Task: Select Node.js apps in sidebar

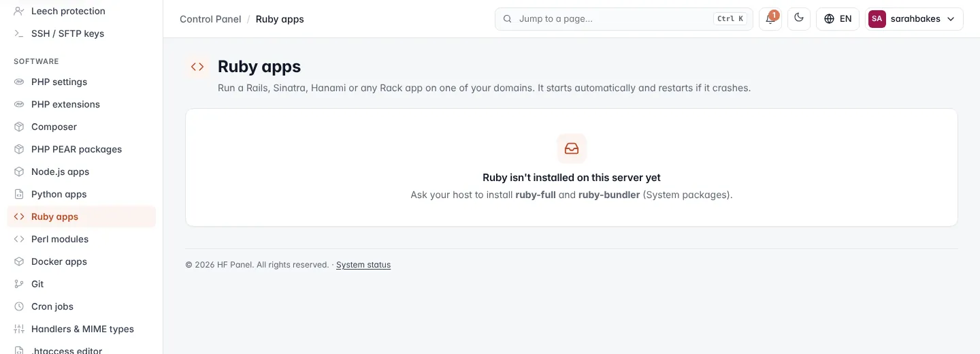Action: (x=60, y=172)
